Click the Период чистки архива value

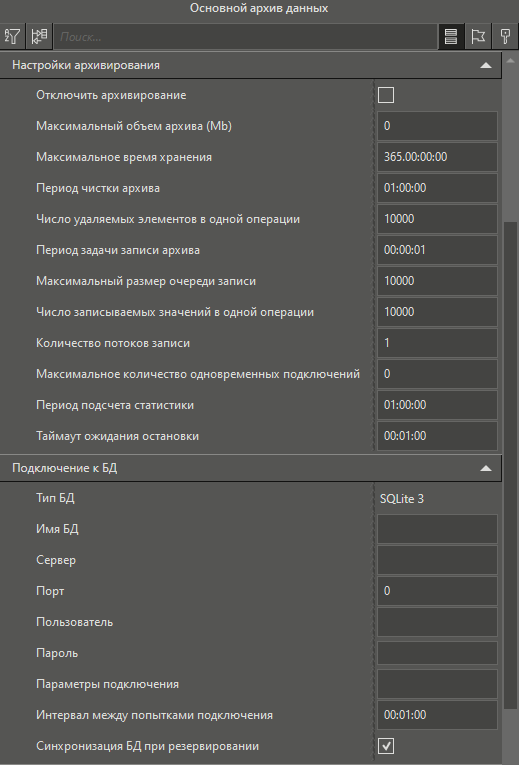click(x=437, y=188)
